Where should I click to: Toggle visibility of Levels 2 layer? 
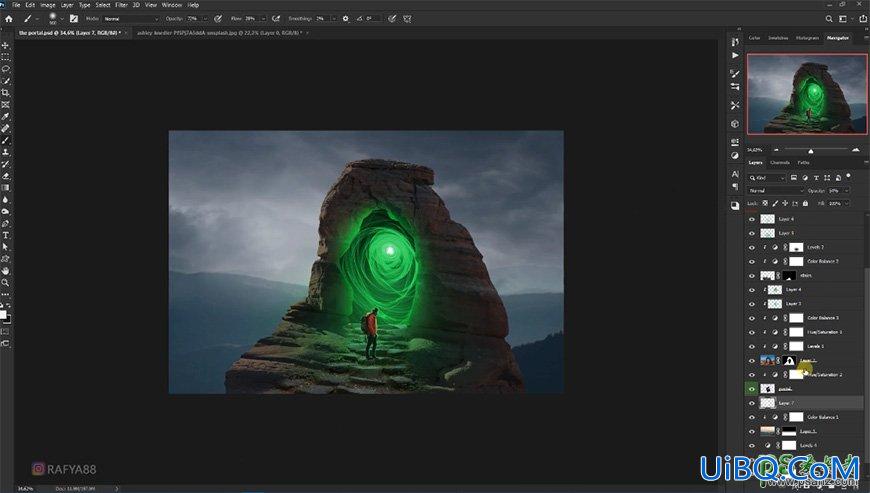pos(752,247)
